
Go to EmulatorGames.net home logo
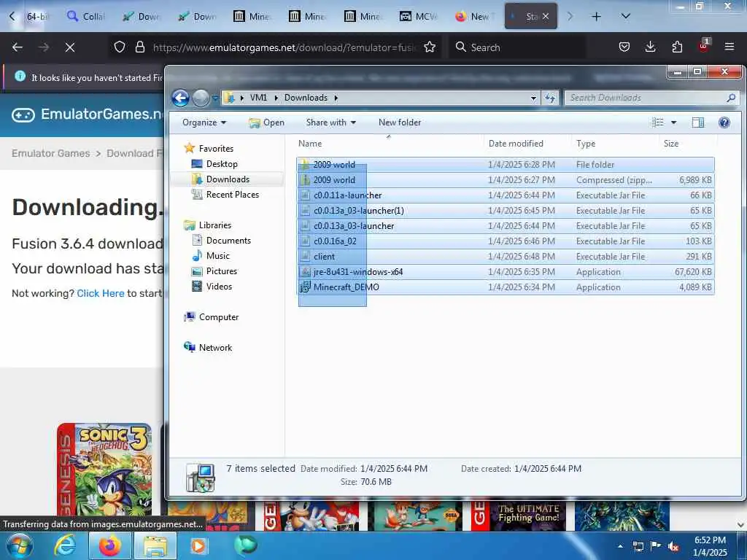(89, 114)
